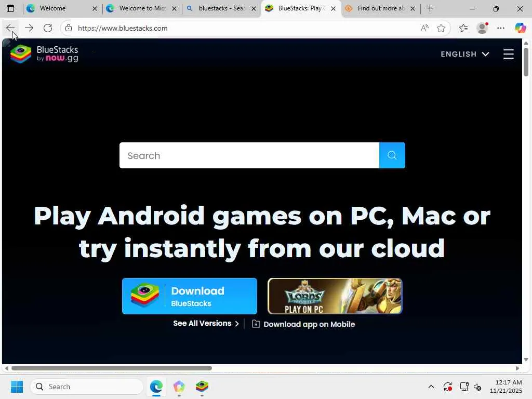532x399 pixels.
Task: Open the BlueStacks app in the taskbar
Action: tap(202, 387)
